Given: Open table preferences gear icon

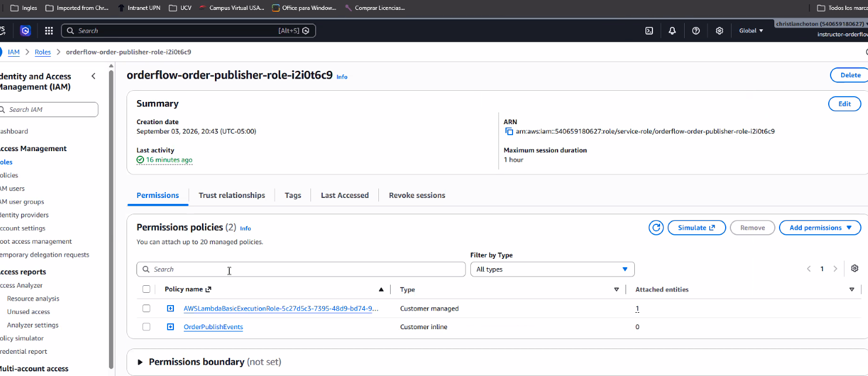Looking at the screenshot, I should click(x=855, y=269).
